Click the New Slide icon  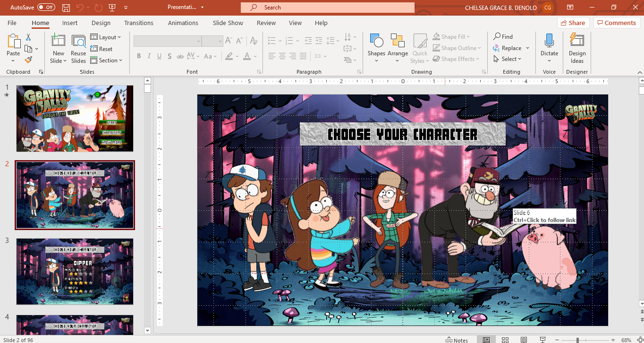58,41
